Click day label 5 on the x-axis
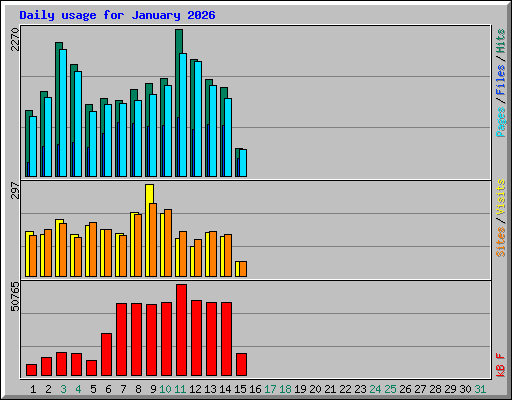 pos(93,389)
